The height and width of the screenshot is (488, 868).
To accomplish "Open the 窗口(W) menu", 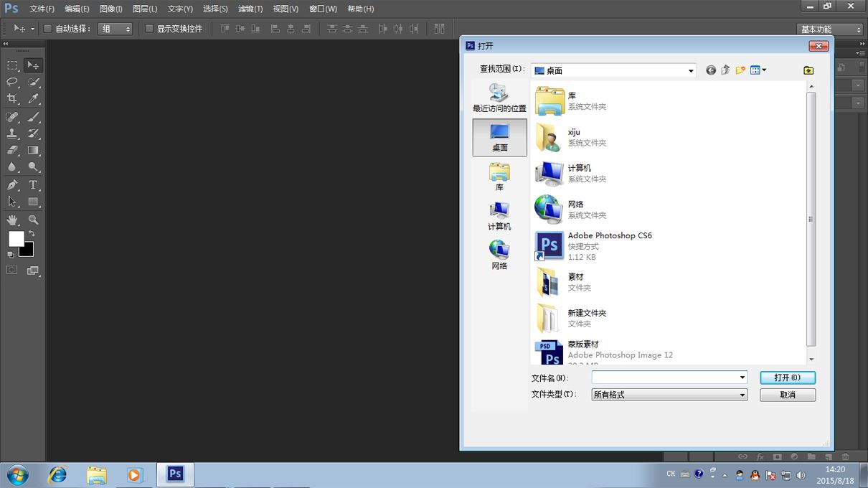I will 323,9.
